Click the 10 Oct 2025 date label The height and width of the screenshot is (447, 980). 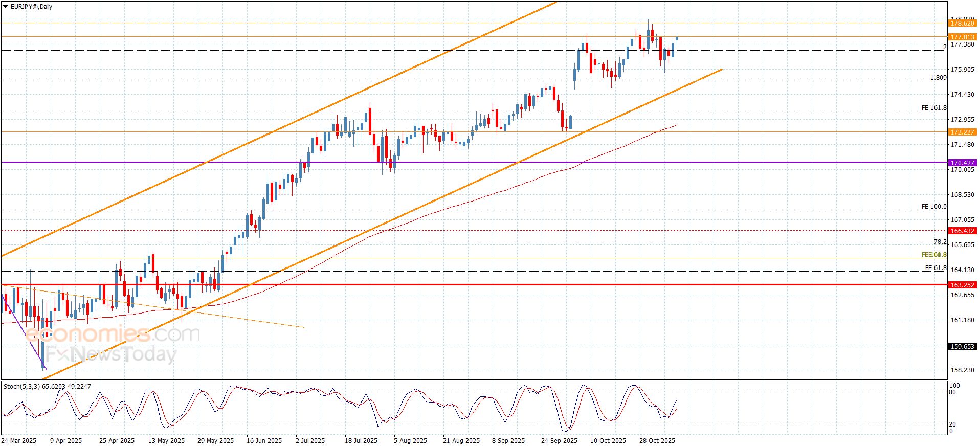pos(608,441)
